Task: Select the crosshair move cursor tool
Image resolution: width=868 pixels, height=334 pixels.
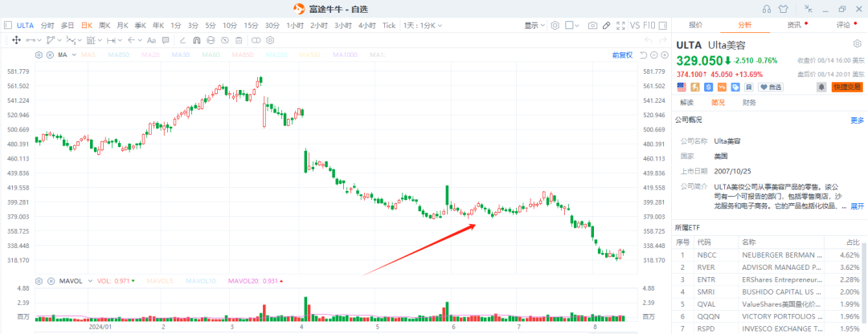Action: click(17, 40)
